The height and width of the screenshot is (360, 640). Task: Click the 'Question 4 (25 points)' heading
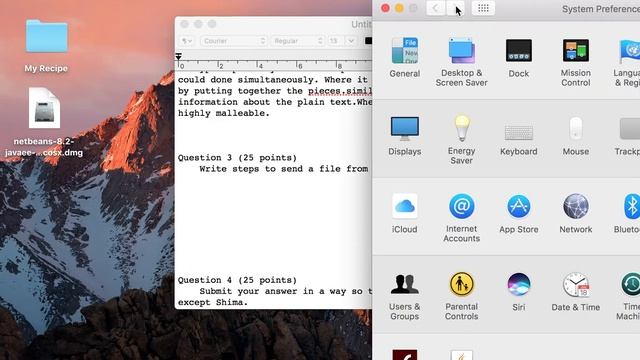237,280
